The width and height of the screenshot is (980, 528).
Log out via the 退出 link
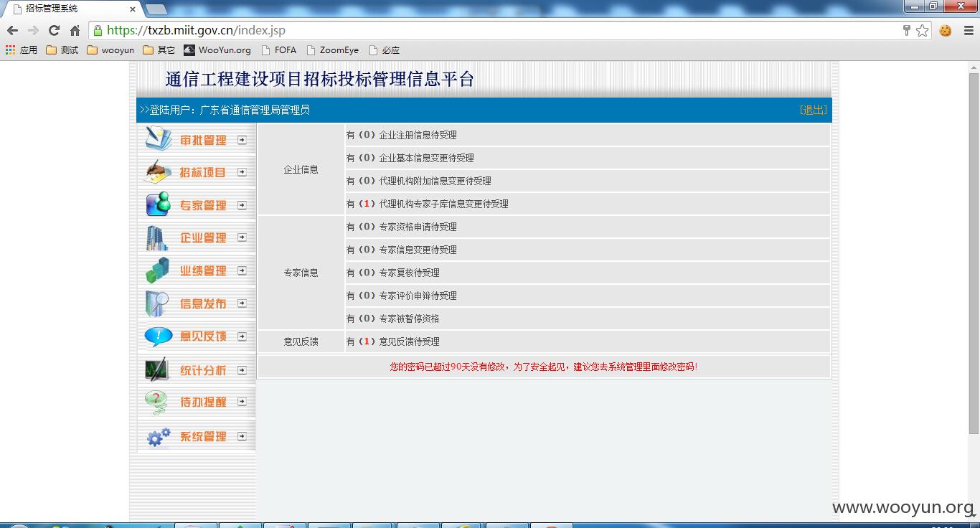pos(813,110)
